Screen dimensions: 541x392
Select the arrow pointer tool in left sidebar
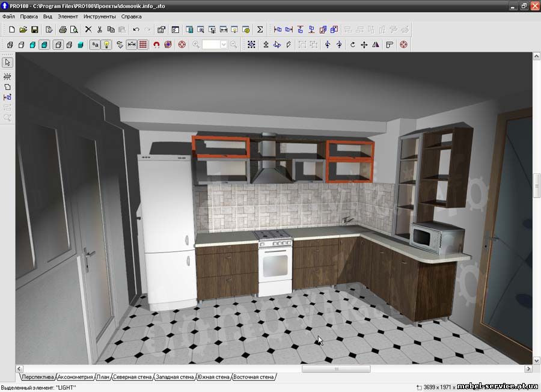click(7, 63)
